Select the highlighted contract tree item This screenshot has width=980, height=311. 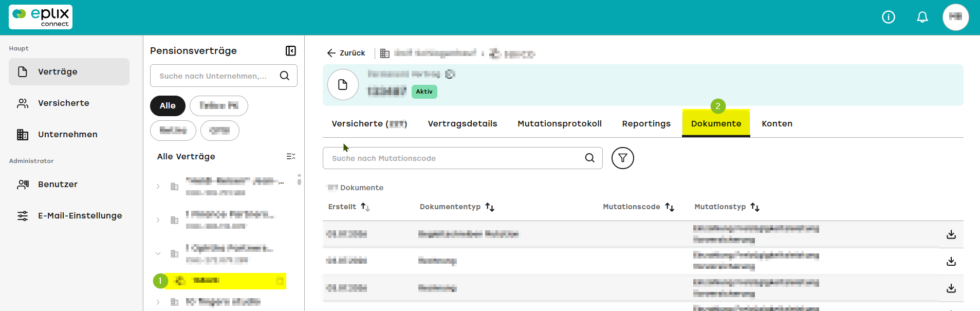(225, 281)
